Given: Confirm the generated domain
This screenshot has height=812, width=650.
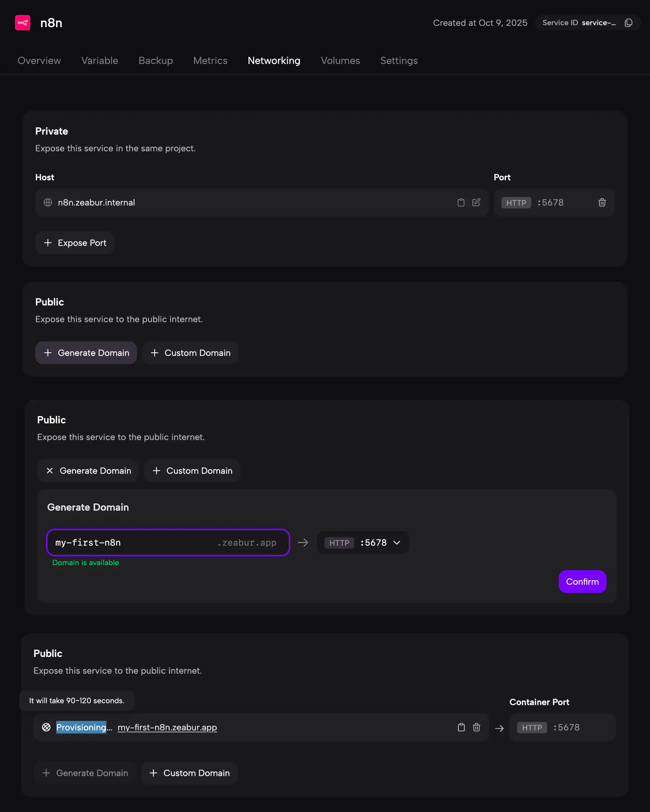Looking at the screenshot, I should pos(582,582).
